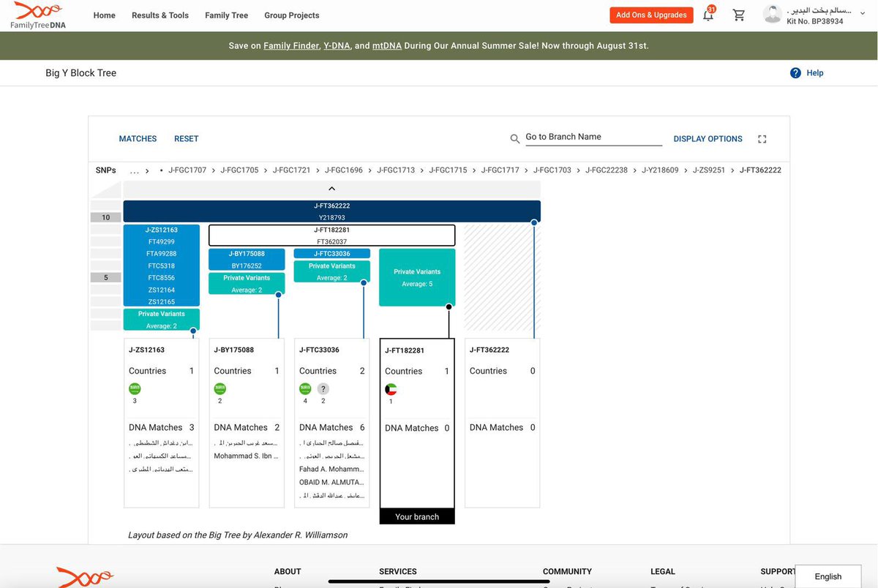
Task: Open the Family Tree menu
Action: (226, 15)
